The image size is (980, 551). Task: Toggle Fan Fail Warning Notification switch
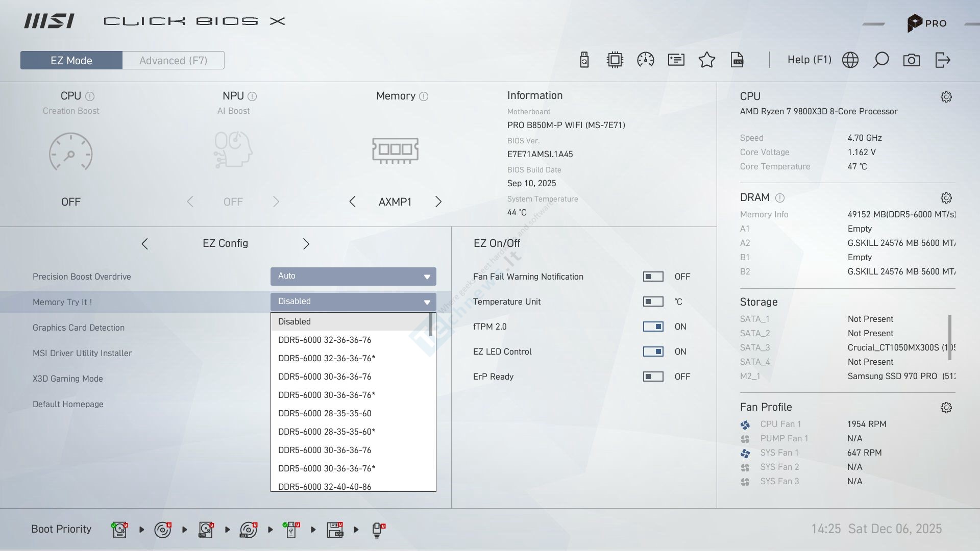[x=653, y=277]
